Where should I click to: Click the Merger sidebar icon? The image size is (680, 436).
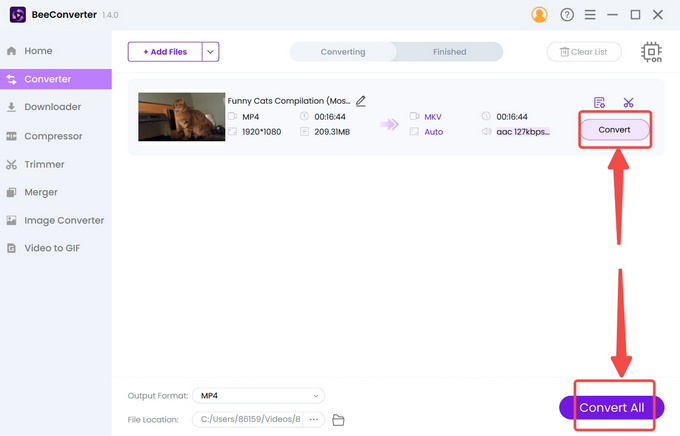(12, 192)
